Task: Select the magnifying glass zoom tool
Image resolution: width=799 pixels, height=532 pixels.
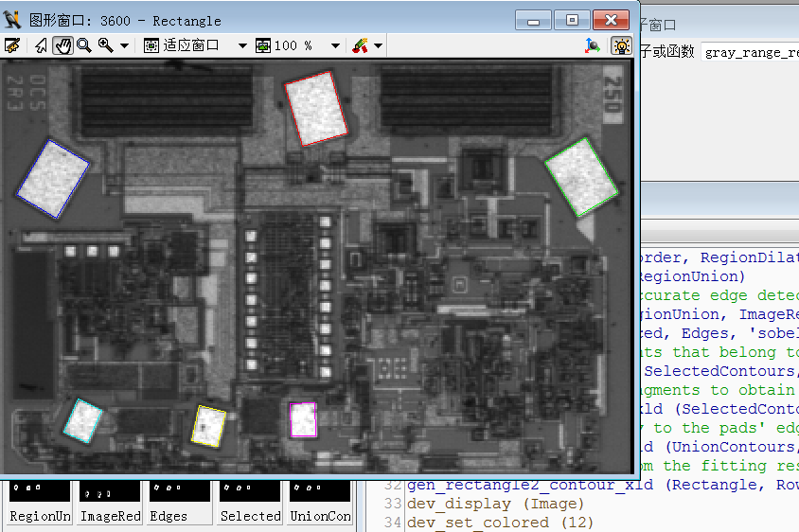Action: 84,45
